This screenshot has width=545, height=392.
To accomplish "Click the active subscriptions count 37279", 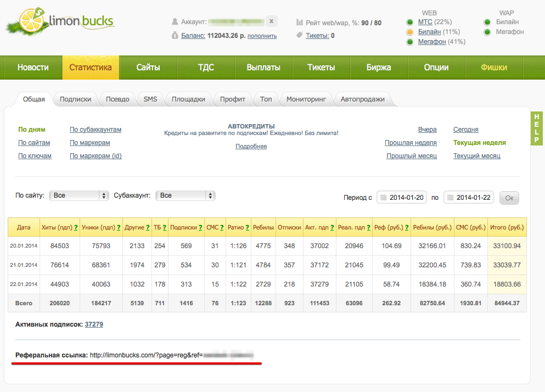I will tap(94, 324).
